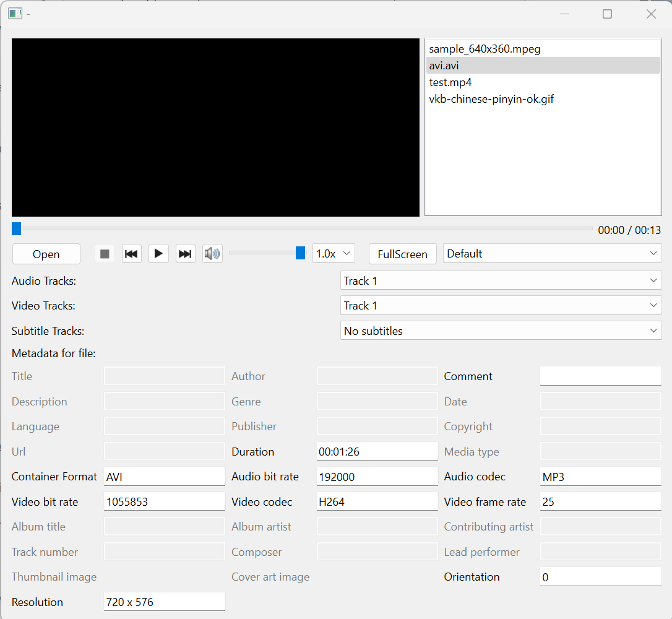Viewport: 672px width, 619px height.
Task: Click the seek bar position handle
Action: pyautogui.click(x=17, y=229)
